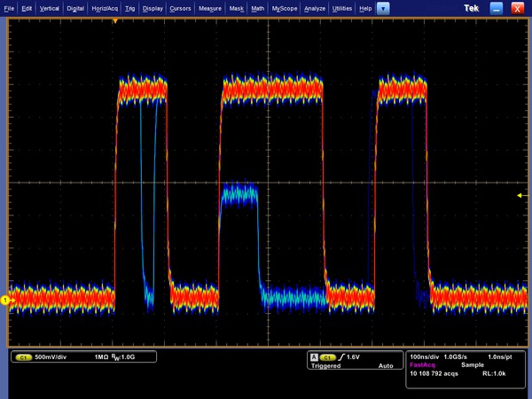Open the MyScope menu
532x399 pixels.
coord(285,8)
